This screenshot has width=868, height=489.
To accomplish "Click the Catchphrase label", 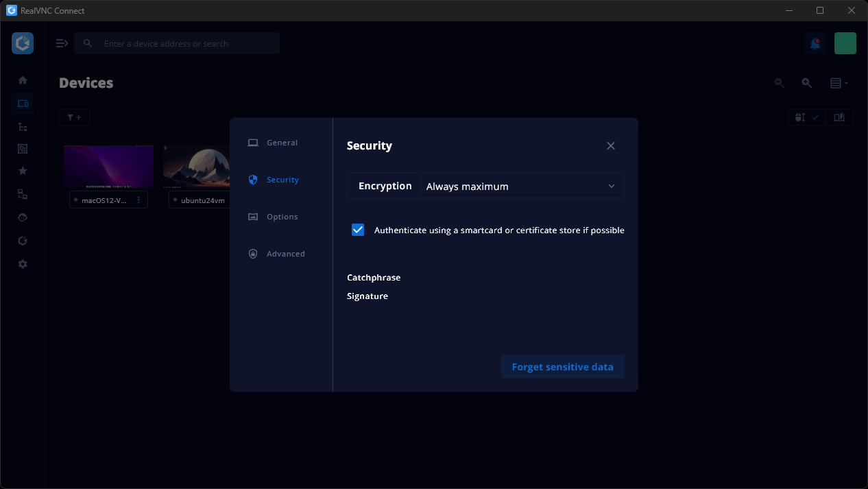I will point(374,278).
